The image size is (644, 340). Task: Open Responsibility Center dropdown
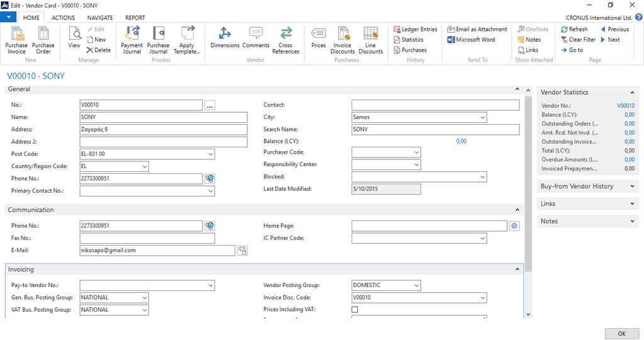pos(416,164)
